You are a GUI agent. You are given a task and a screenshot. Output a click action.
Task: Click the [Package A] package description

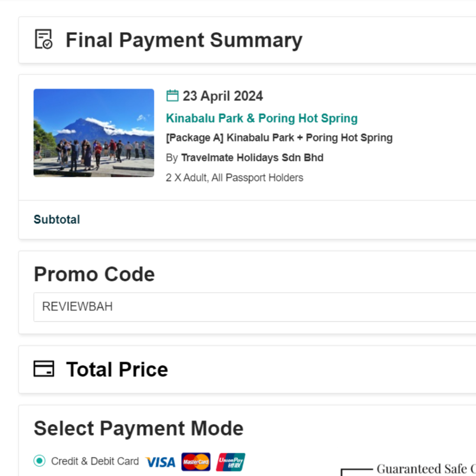[279, 138]
